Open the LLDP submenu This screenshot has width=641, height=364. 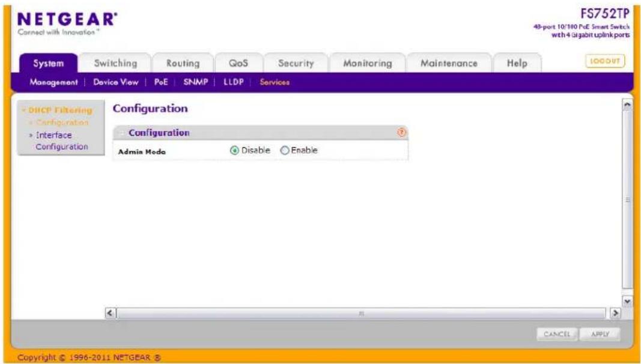[x=234, y=82]
